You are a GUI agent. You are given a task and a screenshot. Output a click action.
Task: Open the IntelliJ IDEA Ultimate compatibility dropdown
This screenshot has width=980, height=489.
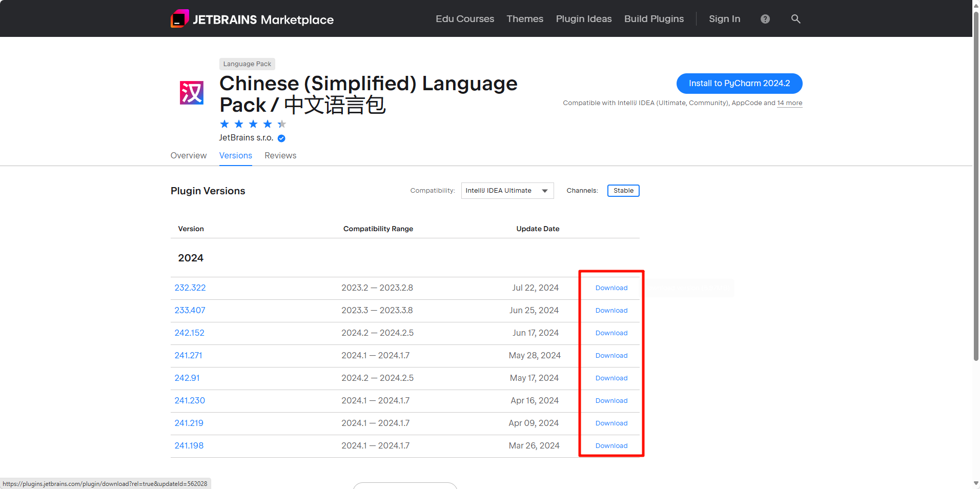pos(507,191)
